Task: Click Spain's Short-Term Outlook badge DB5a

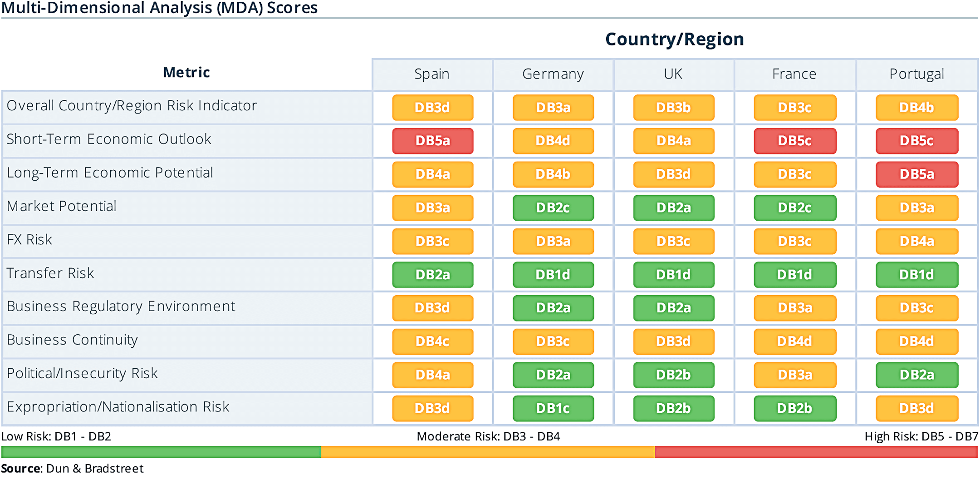Action: point(433,141)
